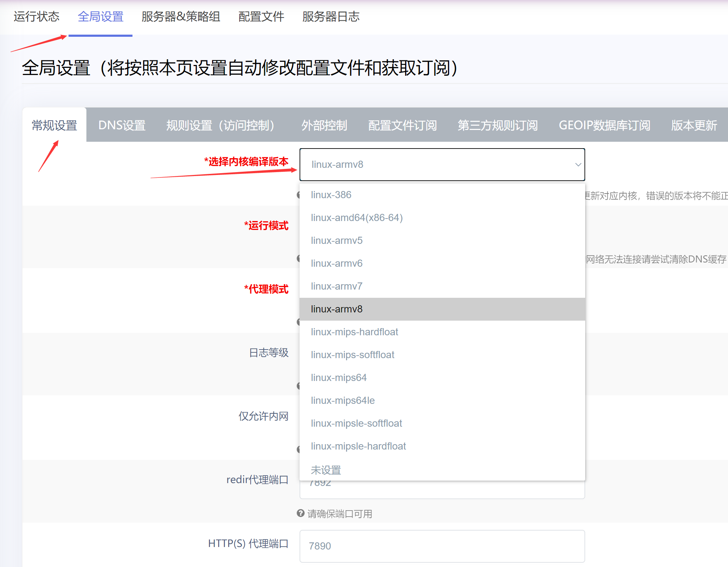Select the linux-armv7 option
This screenshot has height=567, width=728.
[336, 286]
